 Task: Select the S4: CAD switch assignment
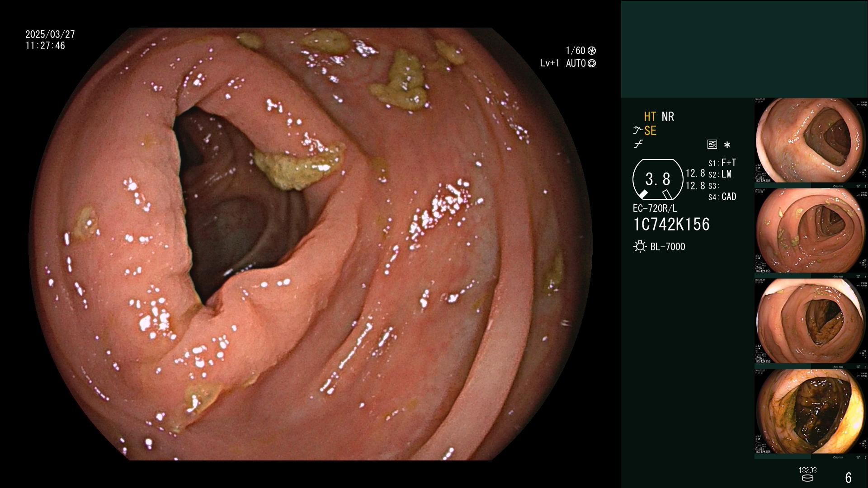click(x=722, y=197)
